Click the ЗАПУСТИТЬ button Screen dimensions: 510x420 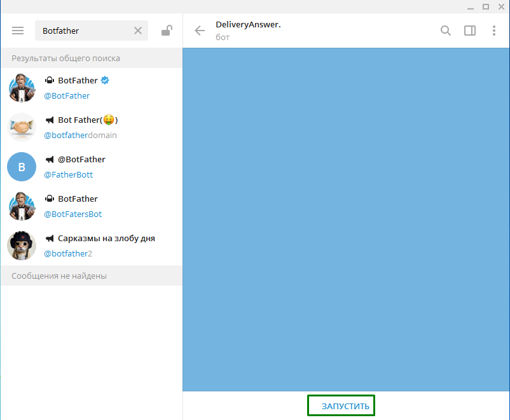341,405
